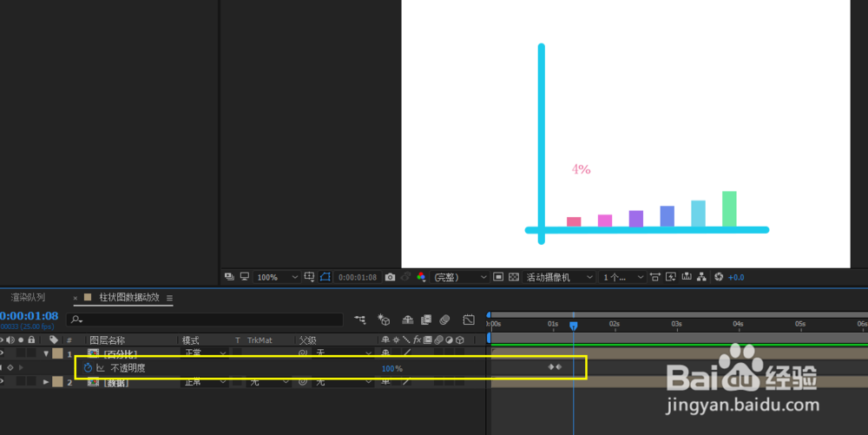Open composition flowchart from viewer bar
This screenshot has height=435, width=868.
(x=701, y=277)
